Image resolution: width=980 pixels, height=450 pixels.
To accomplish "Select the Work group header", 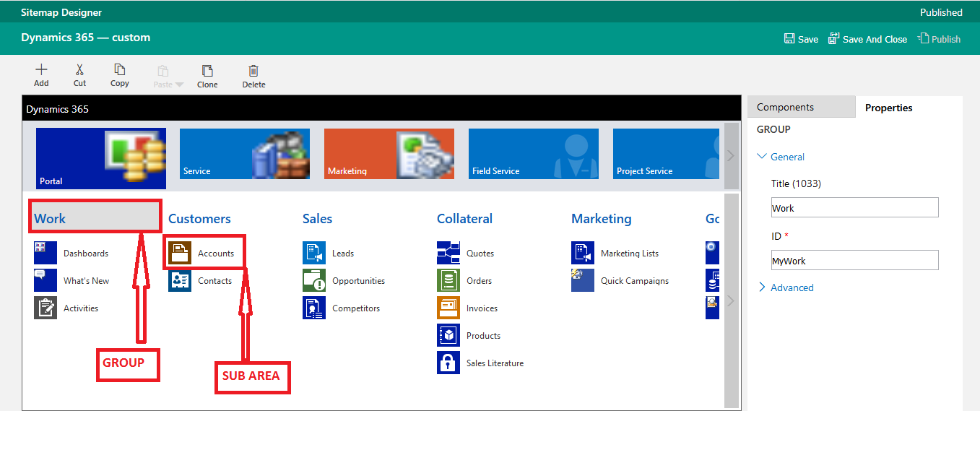I will click(x=96, y=218).
